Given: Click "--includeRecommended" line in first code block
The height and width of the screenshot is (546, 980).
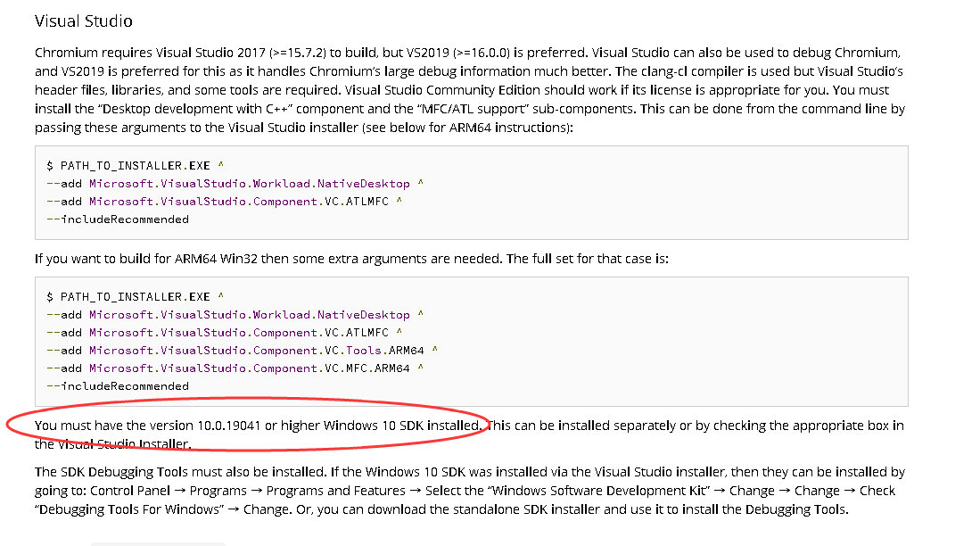Looking at the screenshot, I should coord(118,219).
